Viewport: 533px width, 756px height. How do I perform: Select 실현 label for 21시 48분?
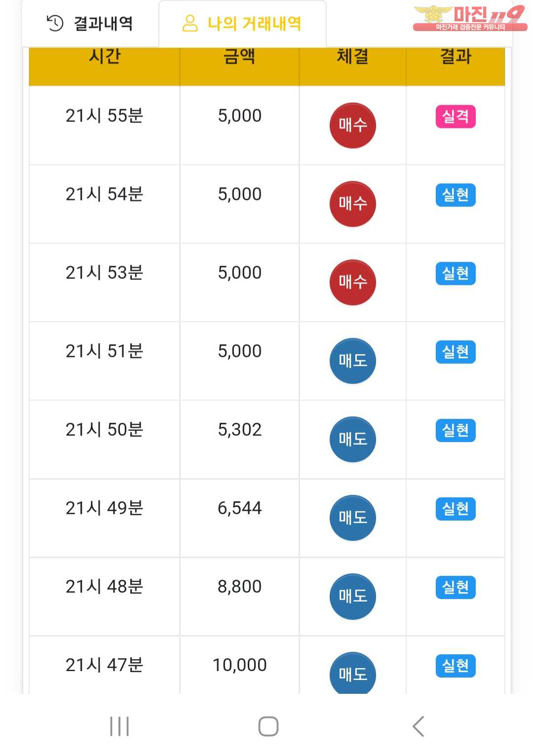point(456,587)
